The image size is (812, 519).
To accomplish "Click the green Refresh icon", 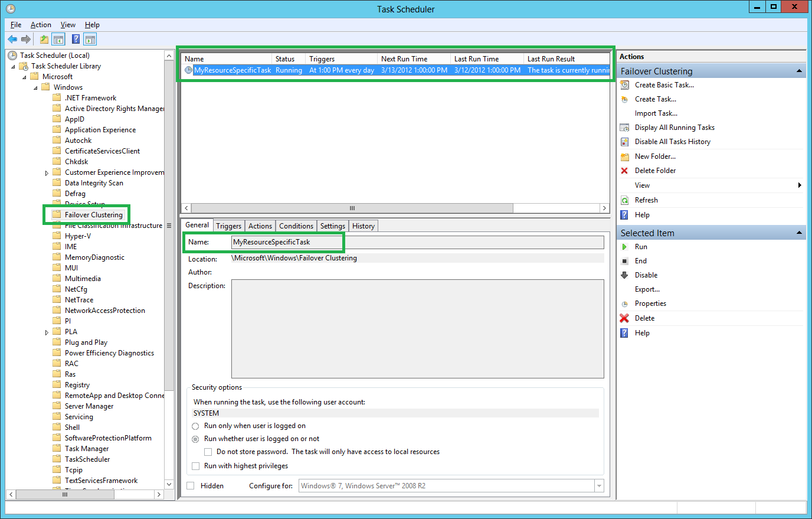I will pyautogui.click(x=625, y=200).
